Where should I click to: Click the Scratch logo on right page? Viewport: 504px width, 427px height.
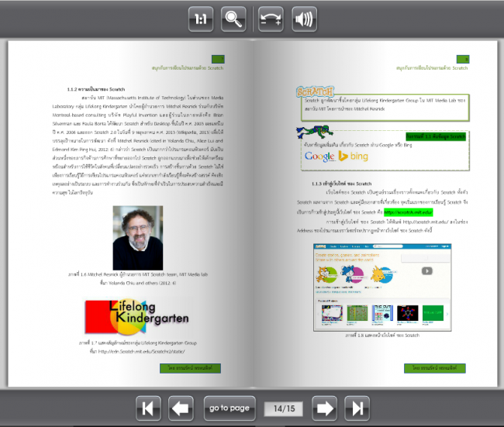(x=315, y=92)
